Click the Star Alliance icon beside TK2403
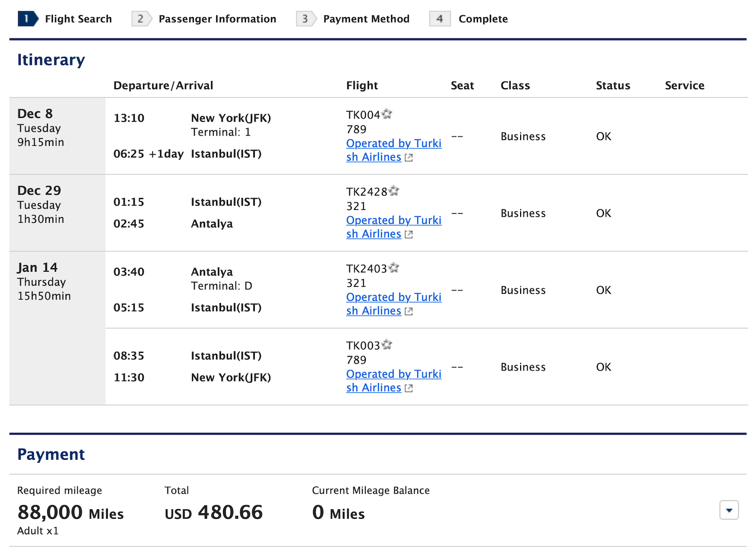Screen dimensions: 756x553 pyautogui.click(x=394, y=268)
